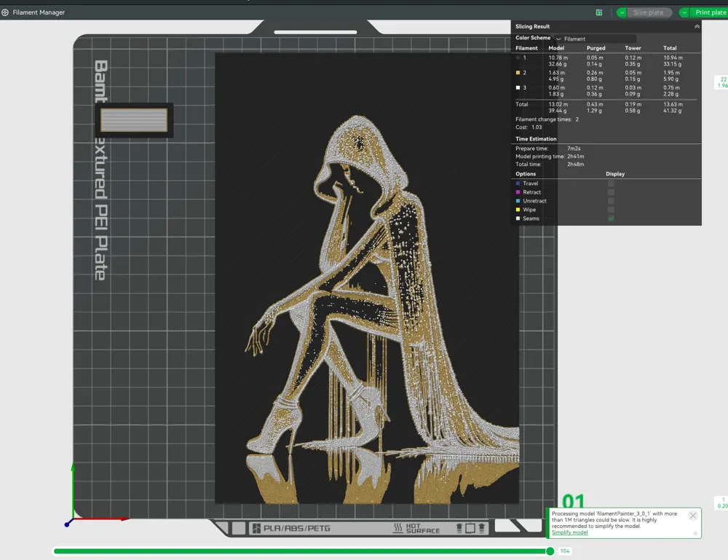728x560 pixels.
Task: Click Total time 2h48m value
Action: [576, 165]
